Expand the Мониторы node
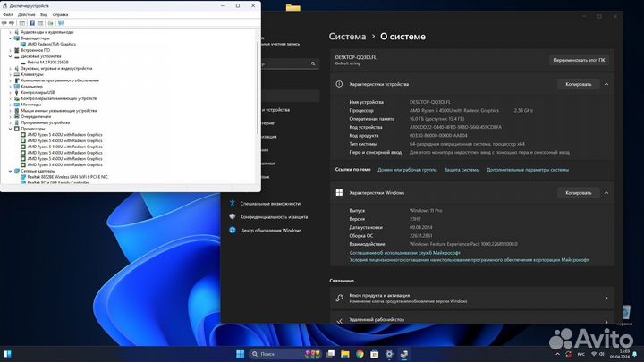The width and height of the screenshot is (644, 362). 10,105
